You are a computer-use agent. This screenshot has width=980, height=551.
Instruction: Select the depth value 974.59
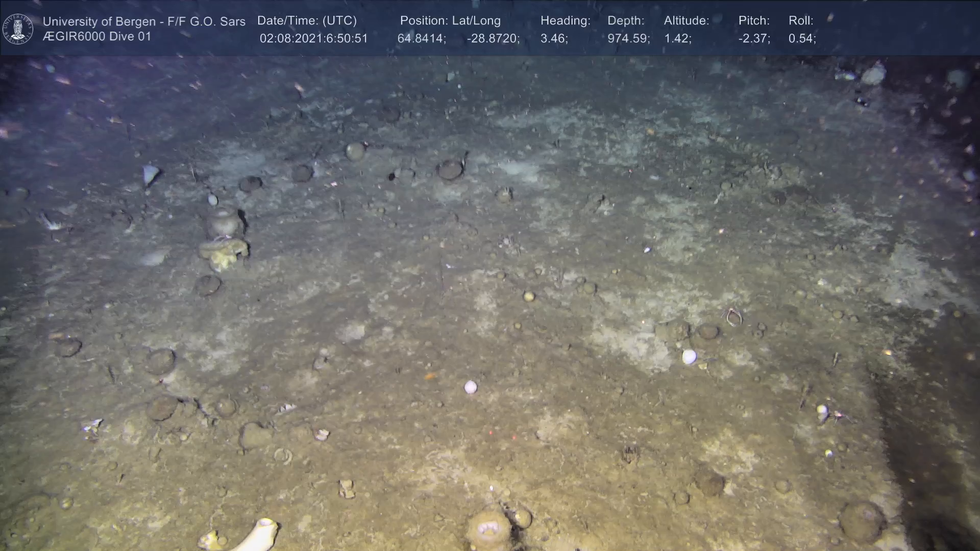(628, 39)
